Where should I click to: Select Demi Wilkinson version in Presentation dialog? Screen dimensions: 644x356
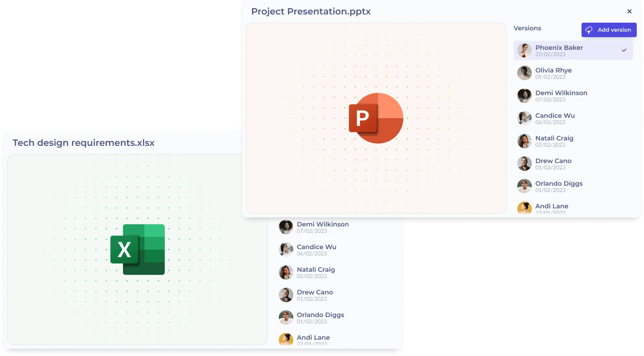point(573,96)
